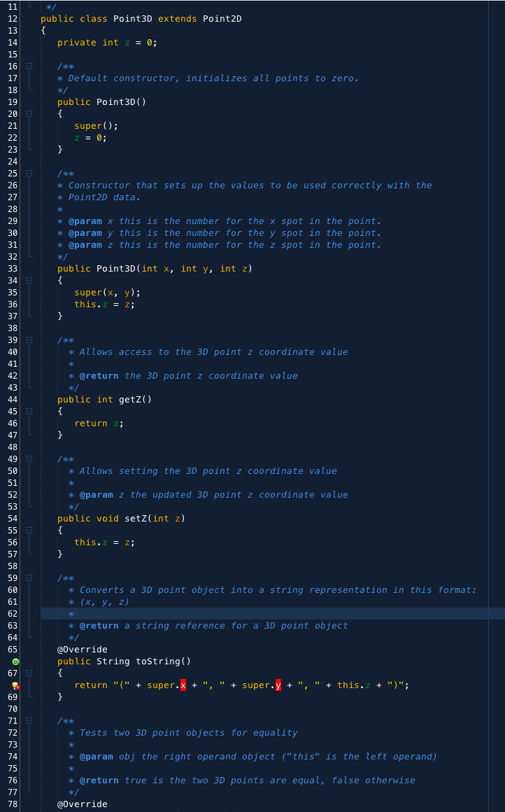505x812 pixels.
Task: Click 'void' keyword in setZ declaration
Action: tap(108, 519)
